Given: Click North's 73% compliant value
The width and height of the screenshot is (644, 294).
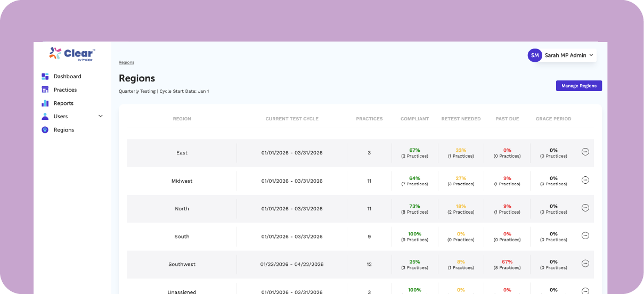Looking at the screenshot, I should 414,206.
